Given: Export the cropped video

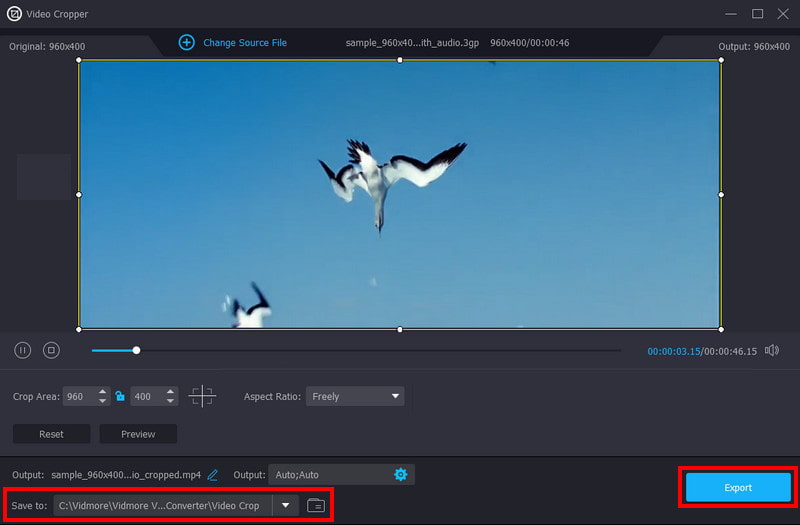Looking at the screenshot, I should point(738,487).
